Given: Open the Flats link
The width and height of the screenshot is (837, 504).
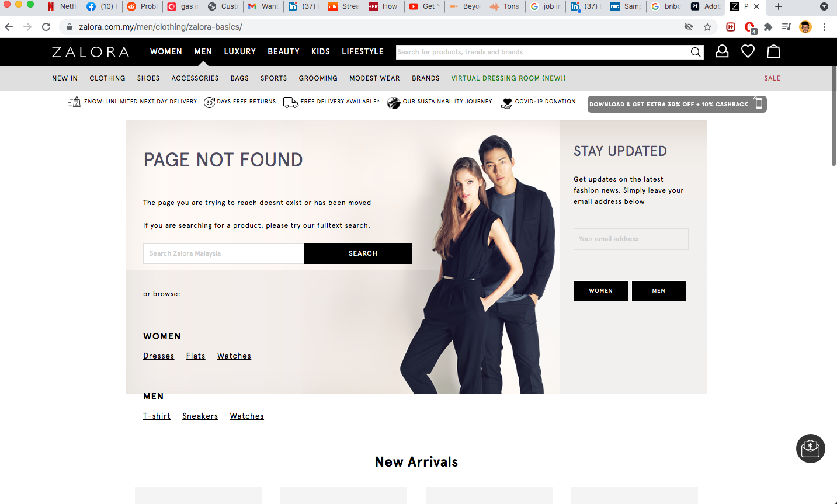Looking at the screenshot, I should pos(196,356).
